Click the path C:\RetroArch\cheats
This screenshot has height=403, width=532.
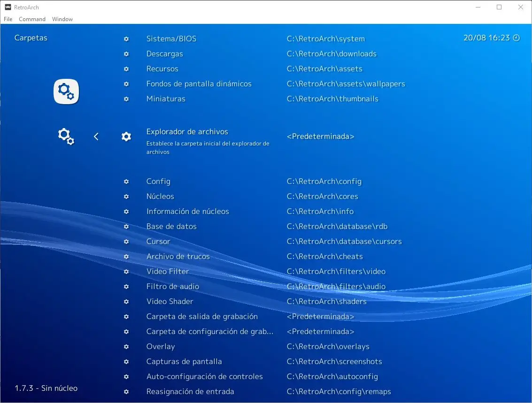[325, 257]
